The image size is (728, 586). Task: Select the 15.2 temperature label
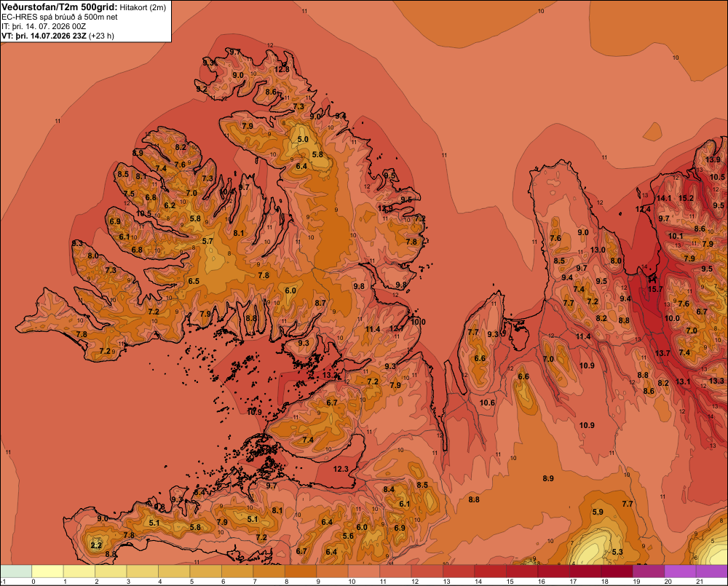[x=687, y=198]
